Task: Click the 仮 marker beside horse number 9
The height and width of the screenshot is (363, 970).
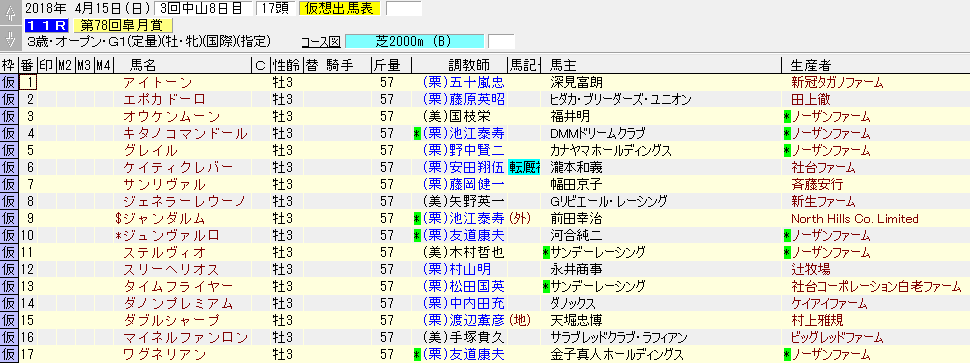Action: tap(9, 219)
